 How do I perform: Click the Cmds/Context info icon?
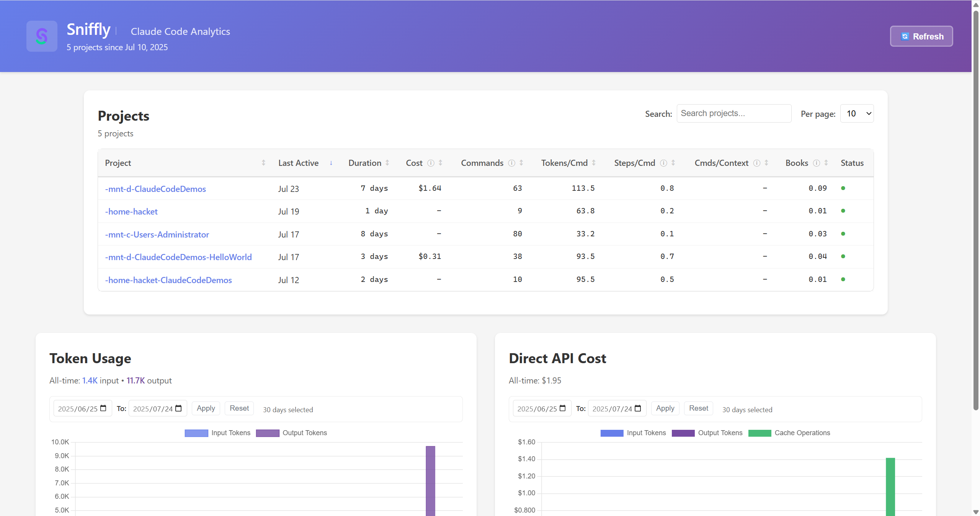[756, 163]
